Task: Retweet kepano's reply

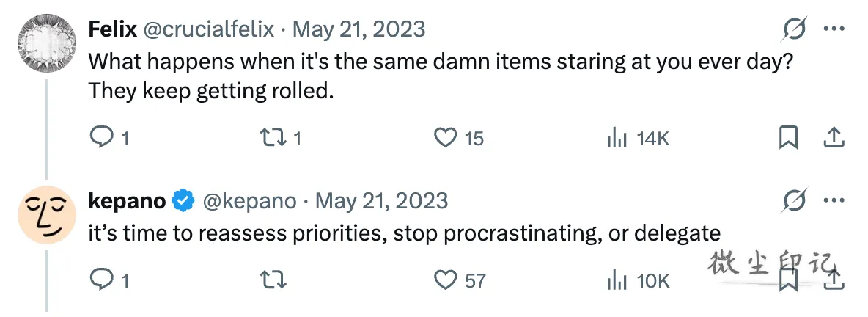Action: (273, 280)
